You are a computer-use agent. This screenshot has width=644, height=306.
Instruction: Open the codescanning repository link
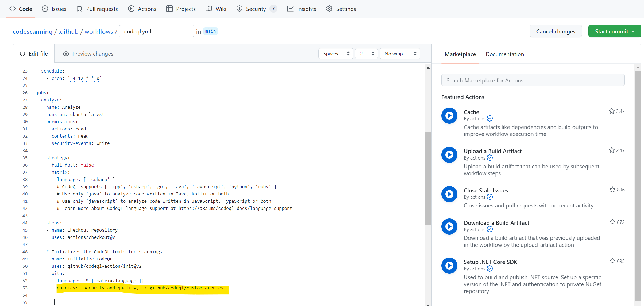point(32,31)
